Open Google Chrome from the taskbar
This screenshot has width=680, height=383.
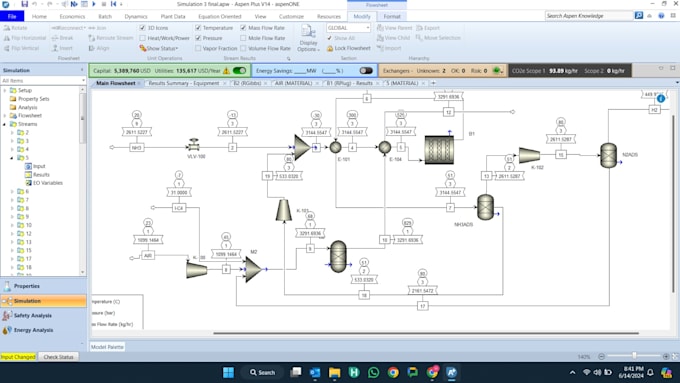pos(393,372)
